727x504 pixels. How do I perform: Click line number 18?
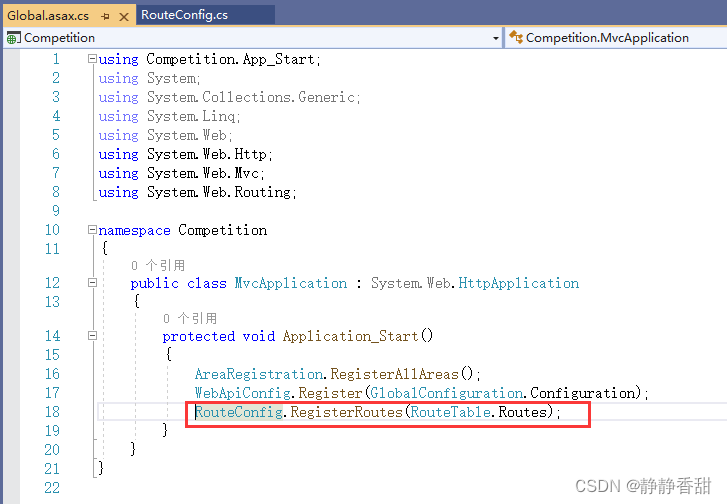pyautogui.click(x=52, y=412)
